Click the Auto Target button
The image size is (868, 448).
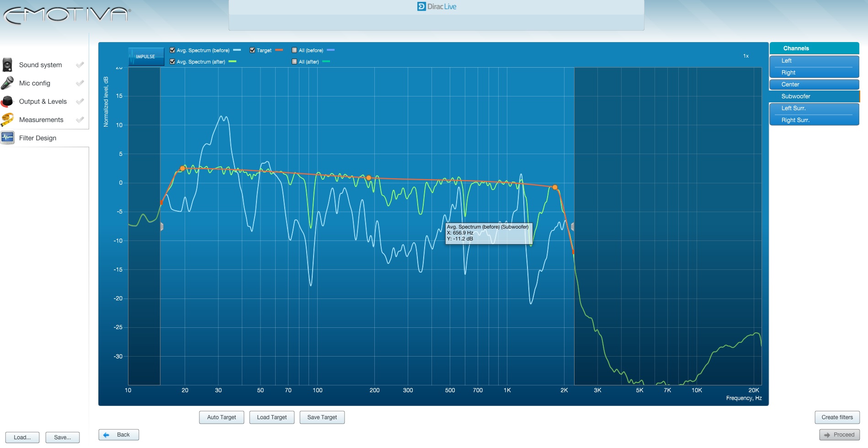tap(222, 417)
